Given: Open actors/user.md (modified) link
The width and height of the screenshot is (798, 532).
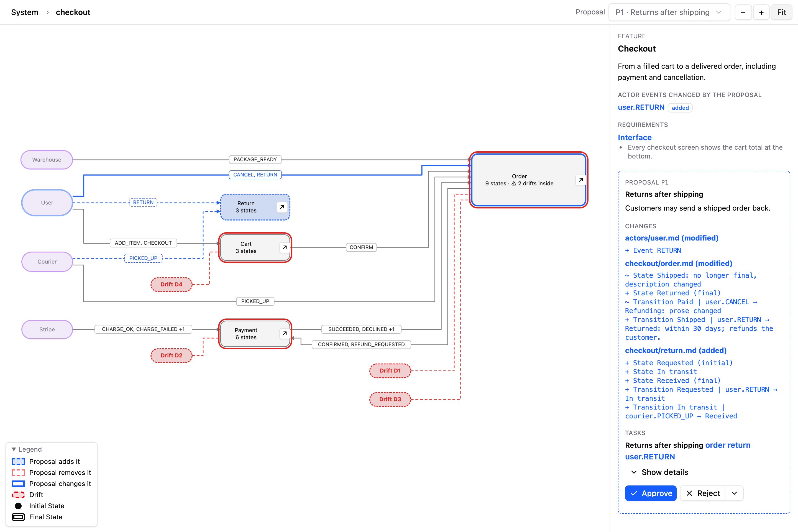Looking at the screenshot, I should [x=672, y=238].
